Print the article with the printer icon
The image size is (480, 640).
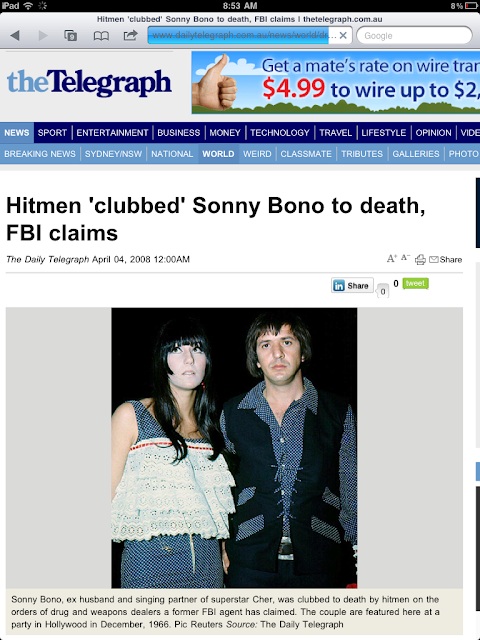(x=420, y=260)
